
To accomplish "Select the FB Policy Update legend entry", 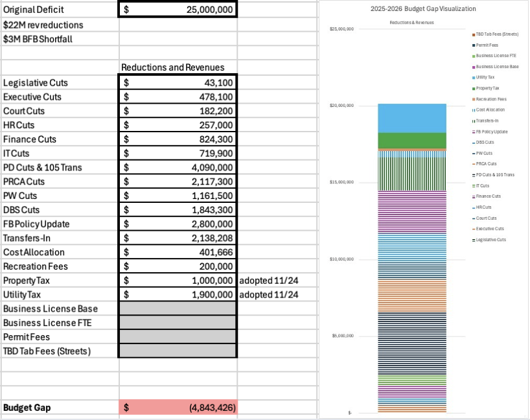I will pos(492,132).
